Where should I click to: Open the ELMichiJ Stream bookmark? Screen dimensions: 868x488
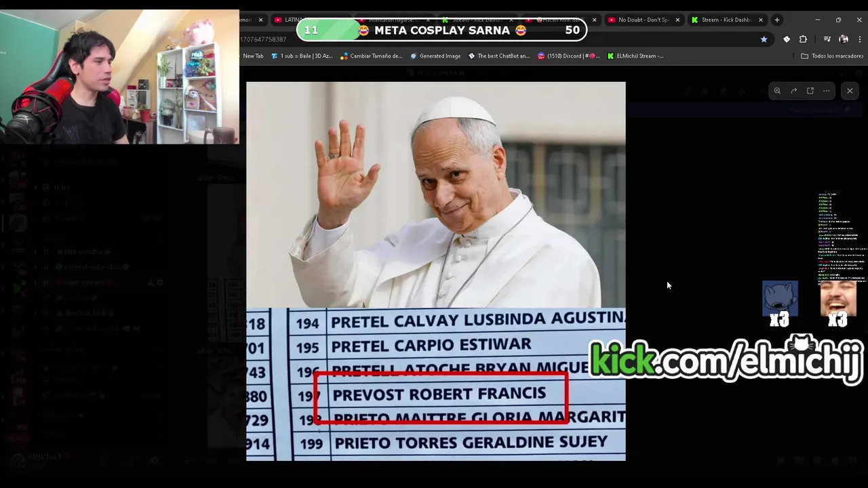[635, 56]
